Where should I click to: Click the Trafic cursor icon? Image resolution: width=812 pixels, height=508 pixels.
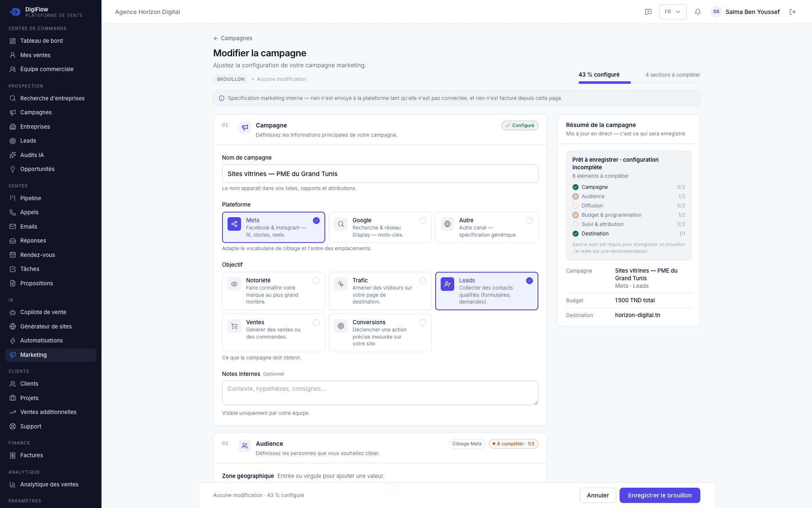pos(341,284)
